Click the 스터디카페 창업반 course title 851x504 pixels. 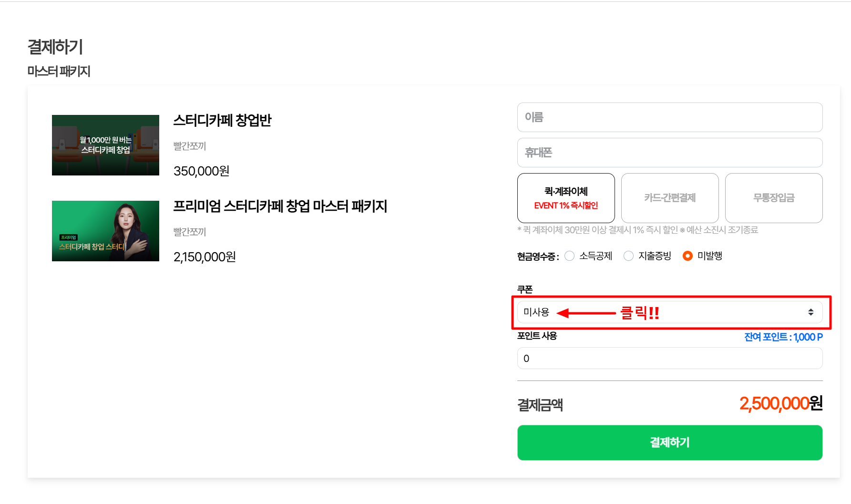(222, 120)
